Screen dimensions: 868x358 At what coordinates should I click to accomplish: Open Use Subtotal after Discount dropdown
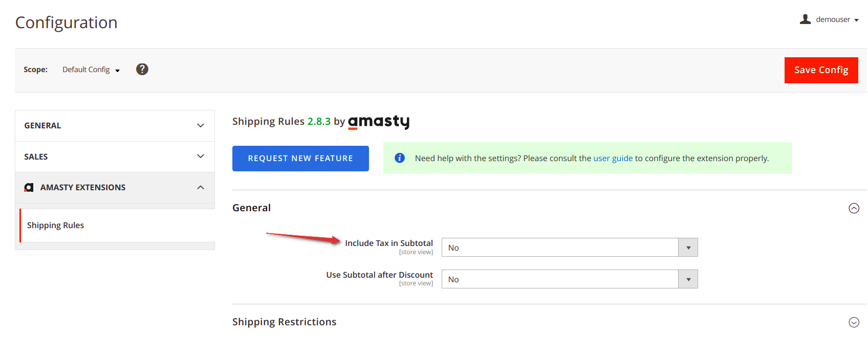click(570, 279)
